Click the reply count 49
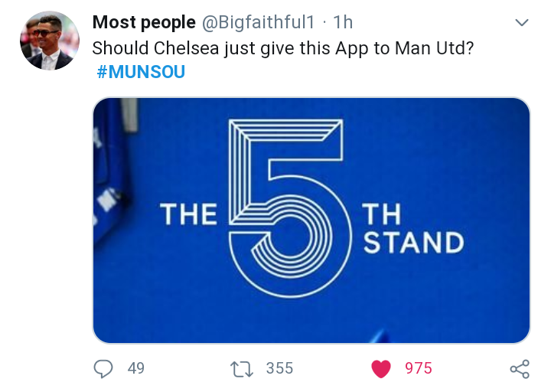This screenshot has height=392, width=551. (x=136, y=369)
